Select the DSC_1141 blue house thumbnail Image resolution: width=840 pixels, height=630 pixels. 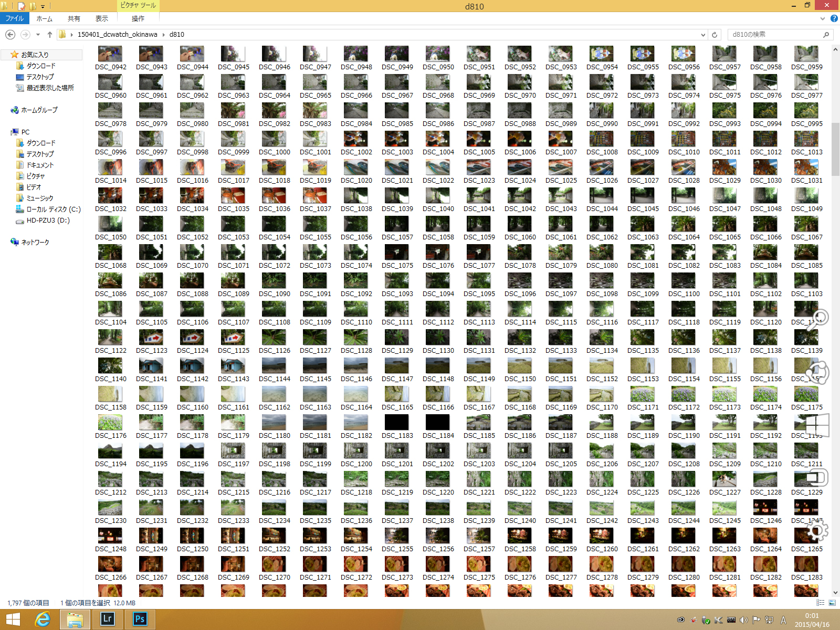151,365
